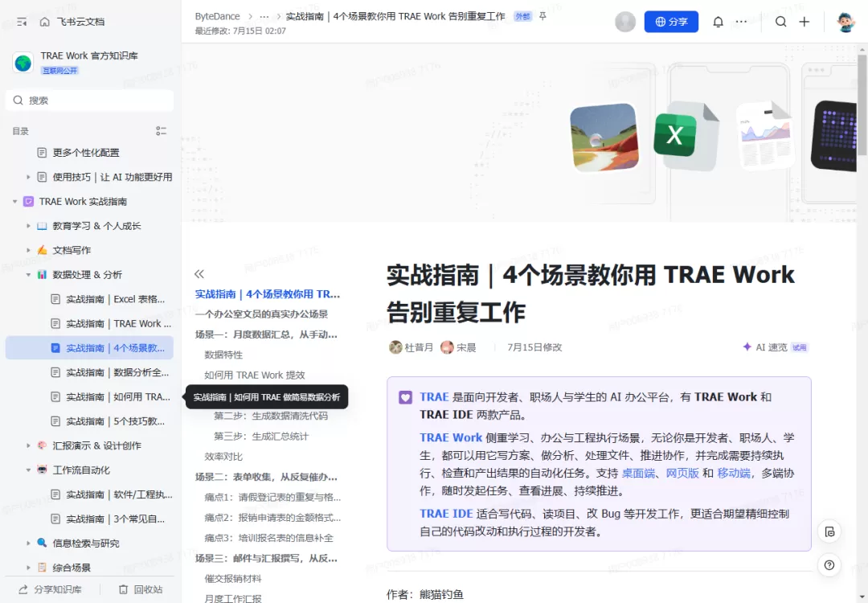Jump to outline 第三步：生成汇总统计
This screenshot has width=868, height=603.
click(260, 437)
